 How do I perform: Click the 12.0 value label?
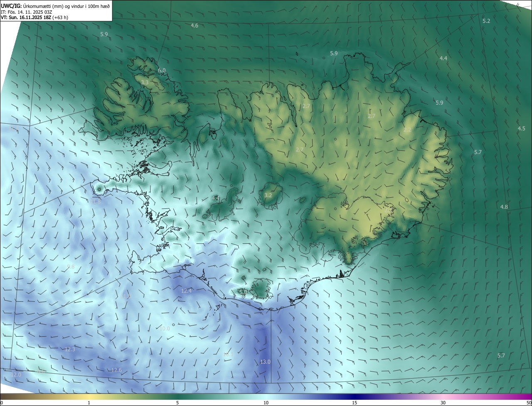coord(16,374)
